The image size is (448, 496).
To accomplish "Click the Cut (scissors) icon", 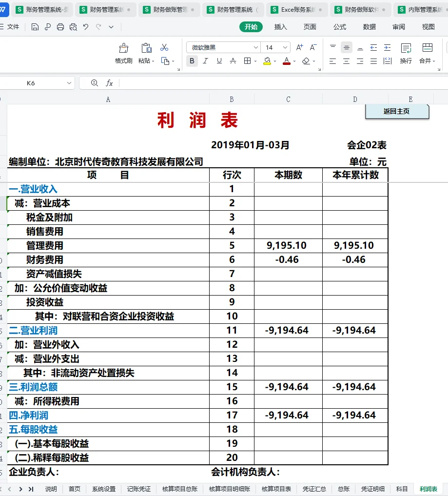I will tap(164, 48).
